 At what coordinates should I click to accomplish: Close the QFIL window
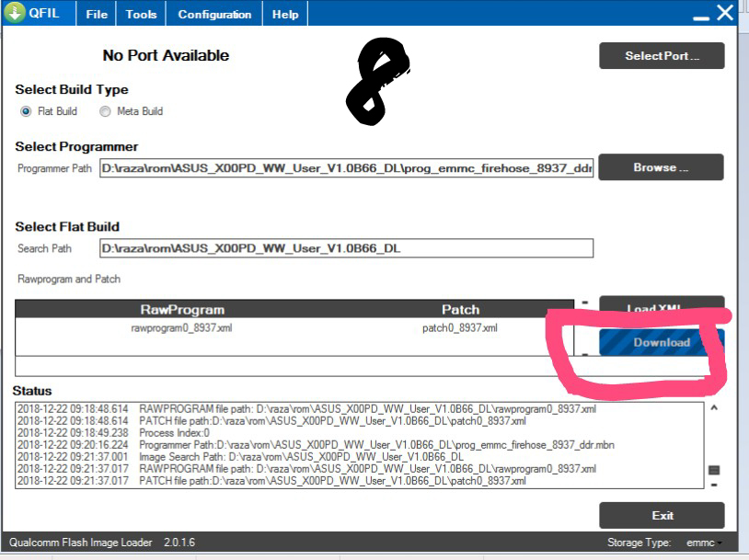coord(725,13)
